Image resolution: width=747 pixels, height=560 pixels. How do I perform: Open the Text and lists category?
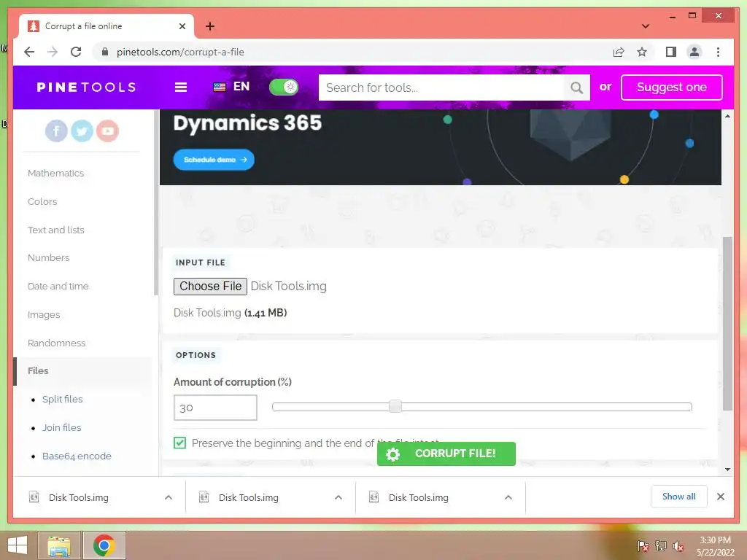(x=55, y=230)
